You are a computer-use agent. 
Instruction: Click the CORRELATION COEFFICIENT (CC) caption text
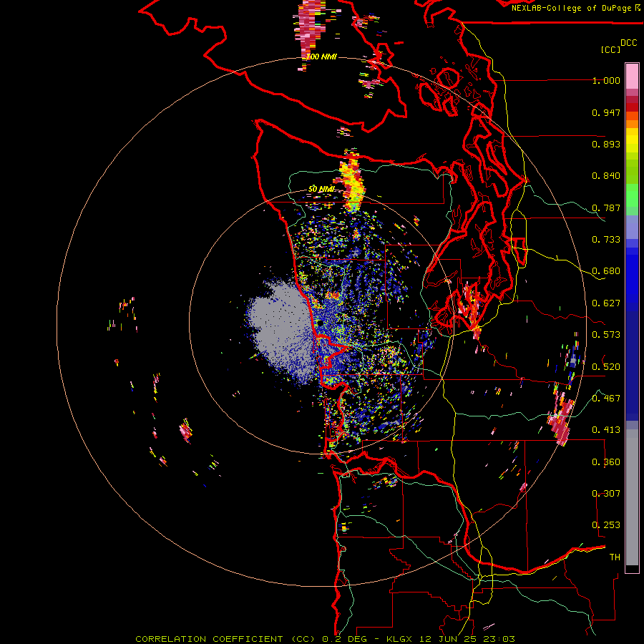(225, 639)
